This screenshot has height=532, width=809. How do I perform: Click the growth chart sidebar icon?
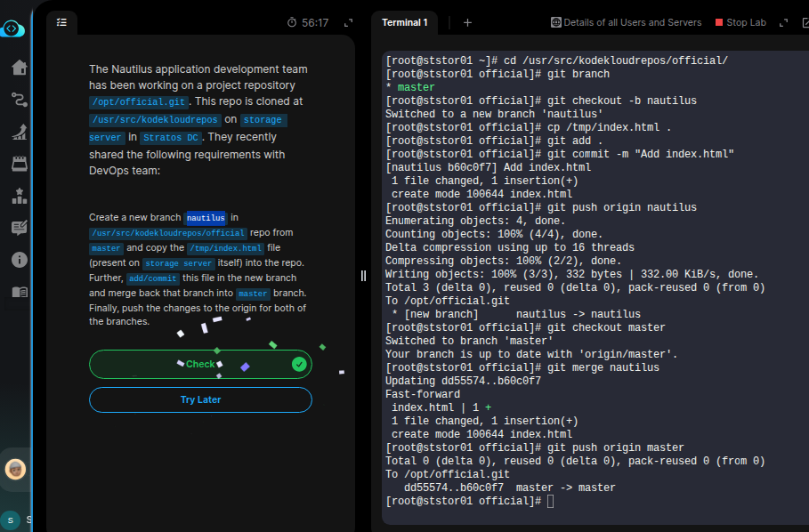(19, 132)
